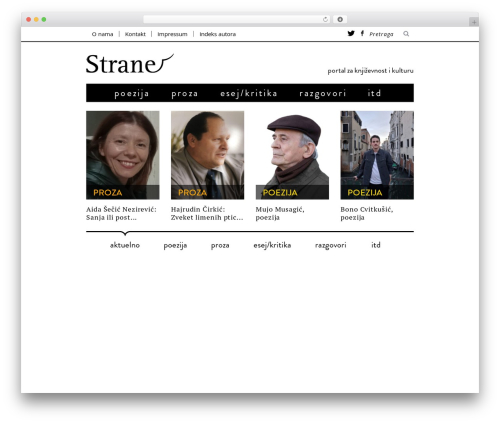The image size is (500, 423).
Task: Click the browser address bar
Action: (x=237, y=20)
